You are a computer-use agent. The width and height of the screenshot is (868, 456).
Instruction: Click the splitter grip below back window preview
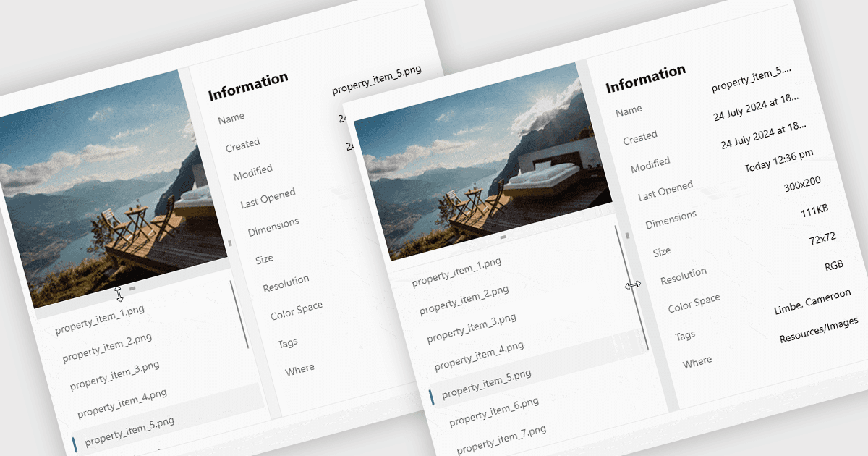[x=132, y=288]
